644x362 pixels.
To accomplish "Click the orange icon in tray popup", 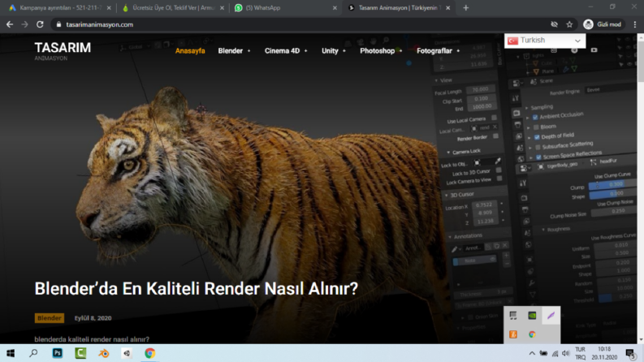I will pyautogui.click(x=513, y=334).
